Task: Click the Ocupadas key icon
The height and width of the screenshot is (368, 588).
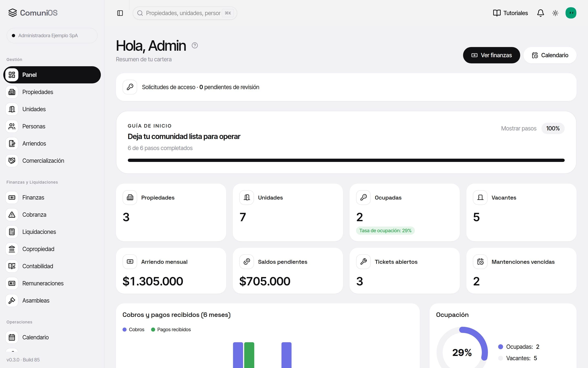Action: [363, 197]
